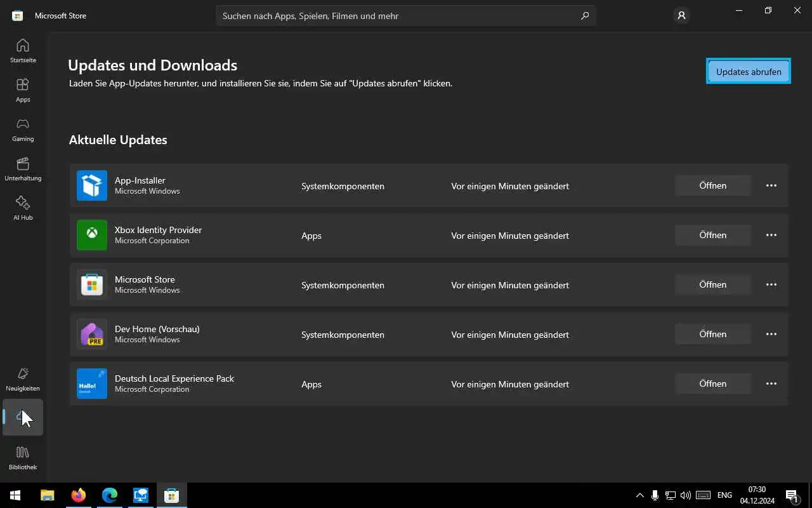Open the Bibliothek library

click(x=23, y=458)
